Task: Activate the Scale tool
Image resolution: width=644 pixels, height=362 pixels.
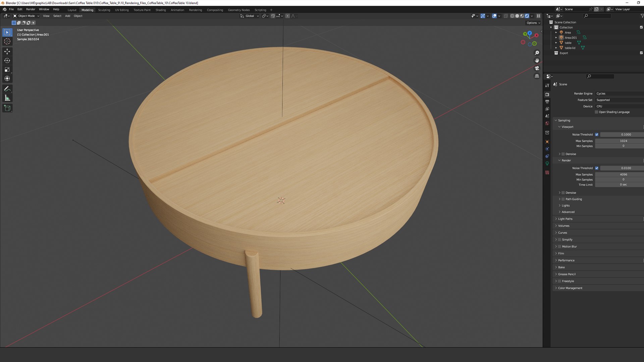Action: (x=7, y=70)
